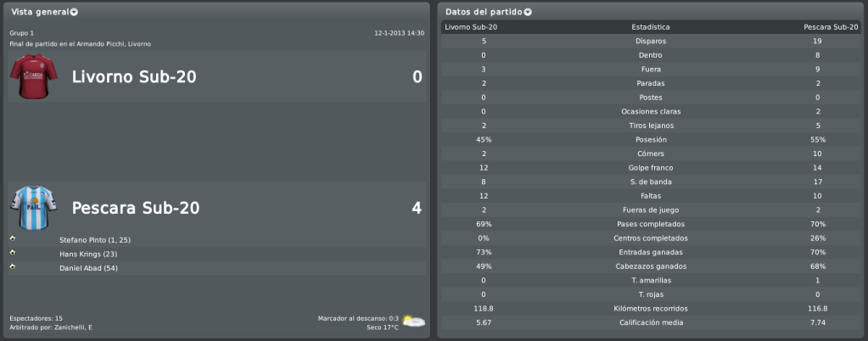Click the Livorno Sub-20 column header

click(471, 26)
